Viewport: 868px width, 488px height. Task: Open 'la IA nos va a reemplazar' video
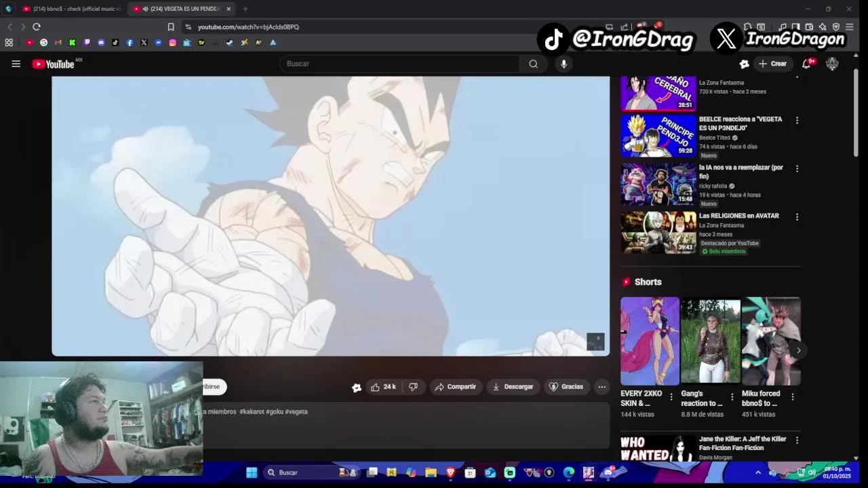click(658, 184)
